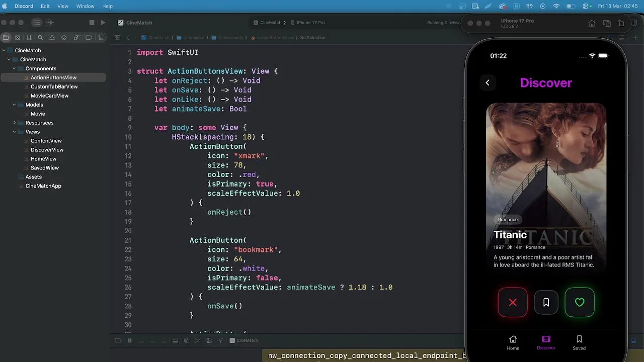
Task: Choose iPhone 17 Pro run destination
Action: [307, 23]
